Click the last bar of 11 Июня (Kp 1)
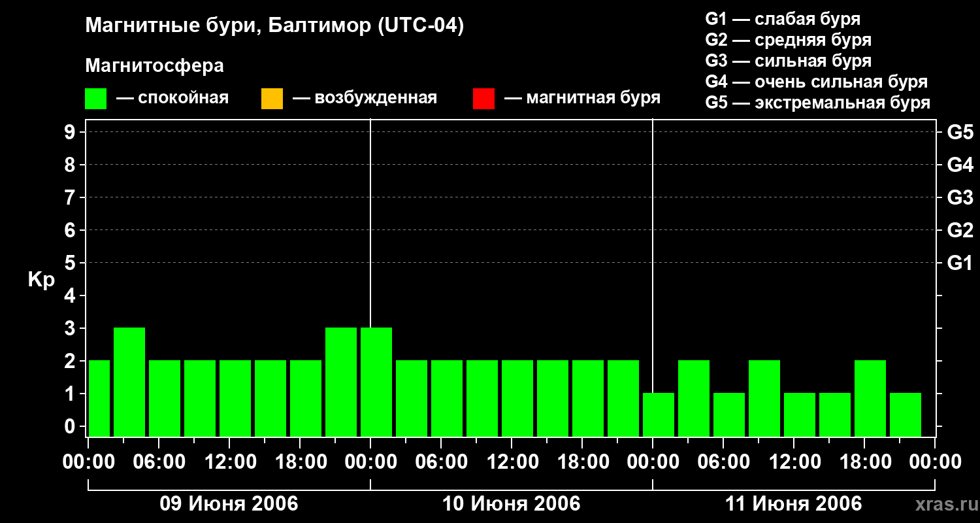Viewport: 980px width, 523px height. [x=906, y=414]
